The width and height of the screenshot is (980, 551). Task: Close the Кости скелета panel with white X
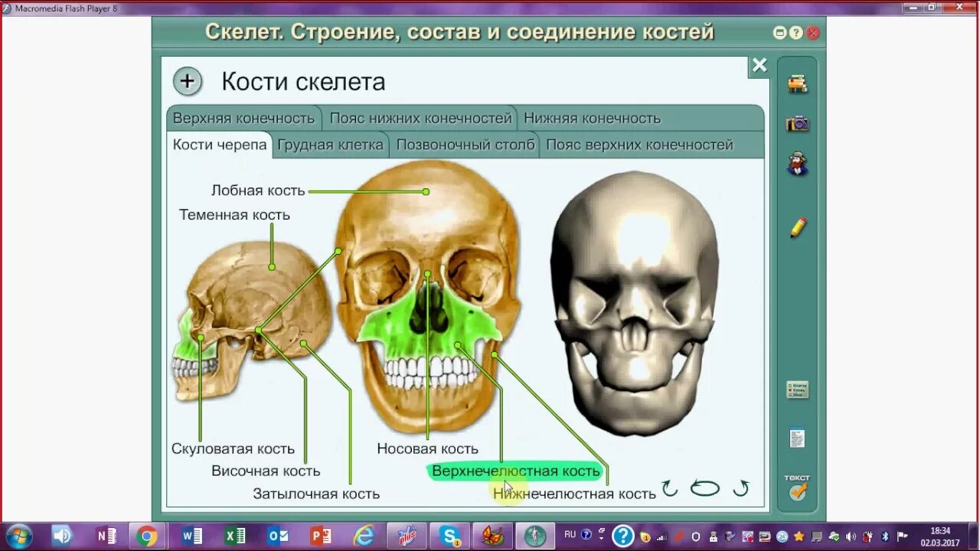pyautogui.click(x=759, y=66)
